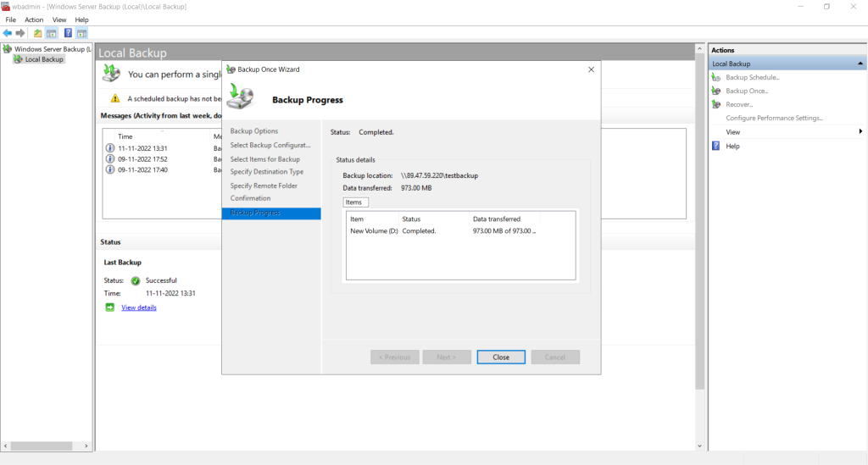This screenshot has height=465, width=868.
Task: Click the disabled Previous button
Action: pos(395,357)
